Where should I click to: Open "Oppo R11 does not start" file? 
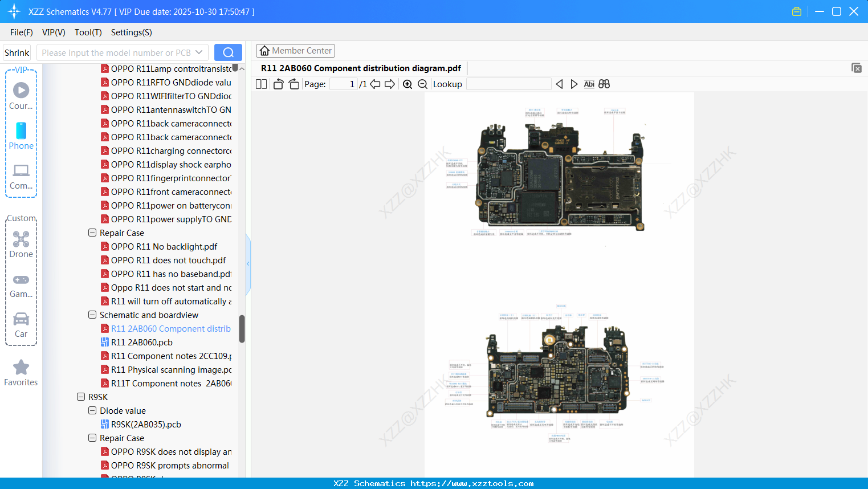coord(166,287)
